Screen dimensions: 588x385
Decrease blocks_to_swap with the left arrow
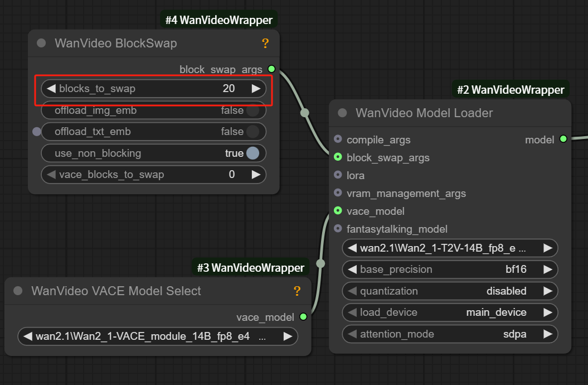click(x=51, y=88)
